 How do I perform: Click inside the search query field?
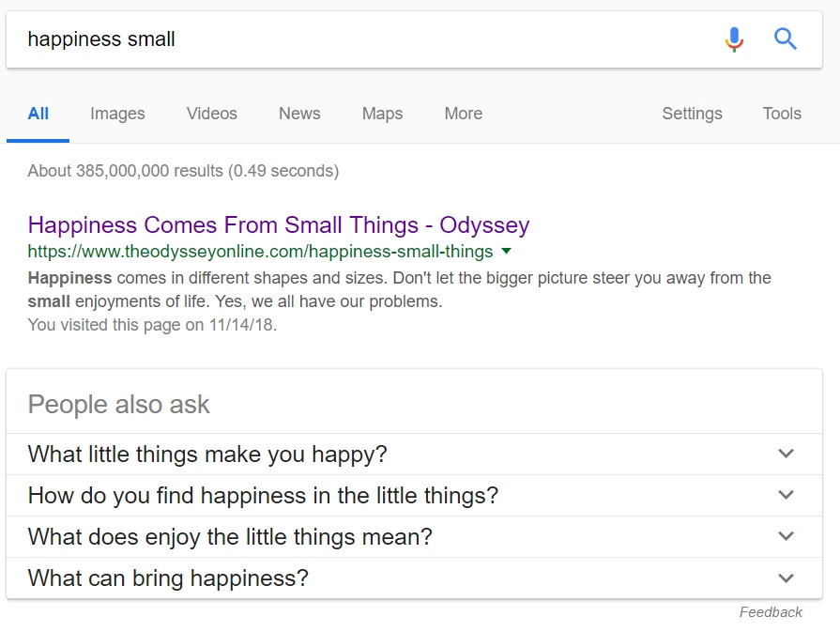click(357, 39)
